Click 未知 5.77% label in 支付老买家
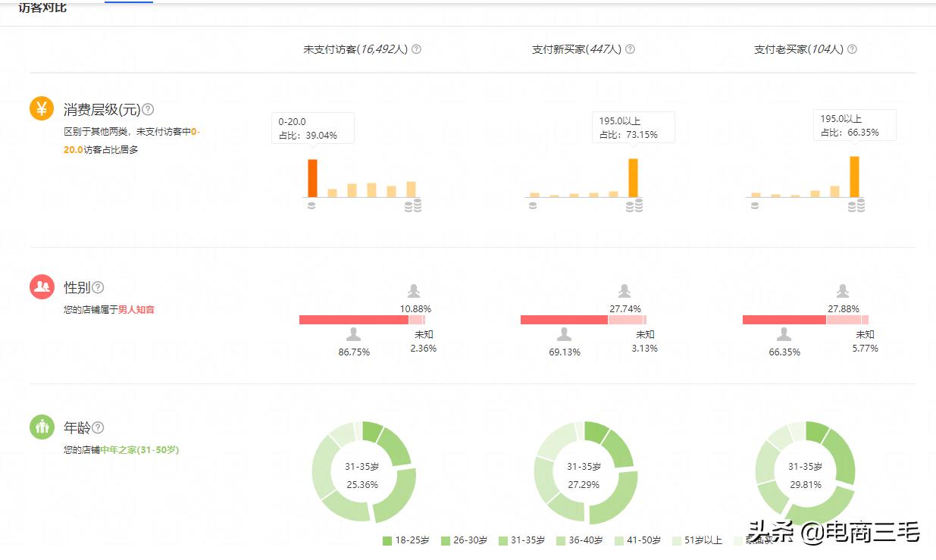The width and height of the screenshot is (936, 560). pos(866,341)
